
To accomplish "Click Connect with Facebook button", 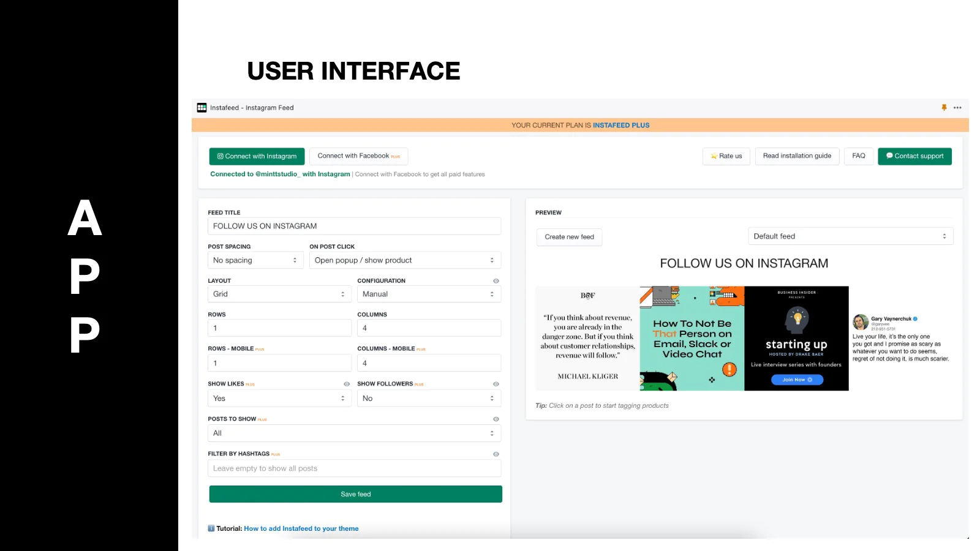I will tap(358, 156).
